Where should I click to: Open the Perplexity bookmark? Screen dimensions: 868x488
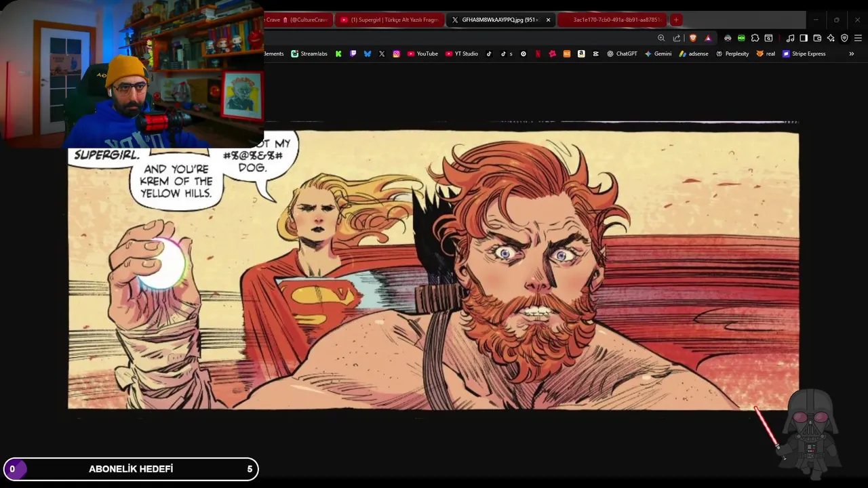pos(732,54)
